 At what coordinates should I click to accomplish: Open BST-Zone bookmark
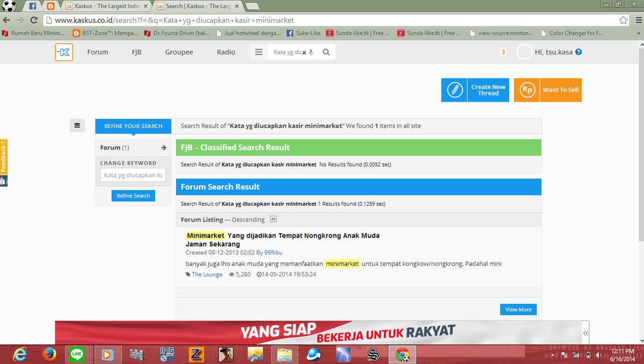point(105,33)
